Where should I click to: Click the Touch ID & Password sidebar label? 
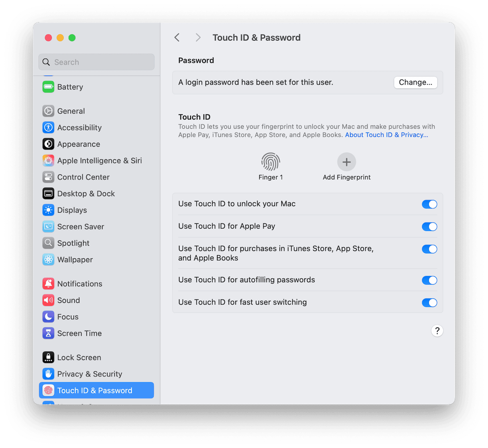tap(95, 391)
